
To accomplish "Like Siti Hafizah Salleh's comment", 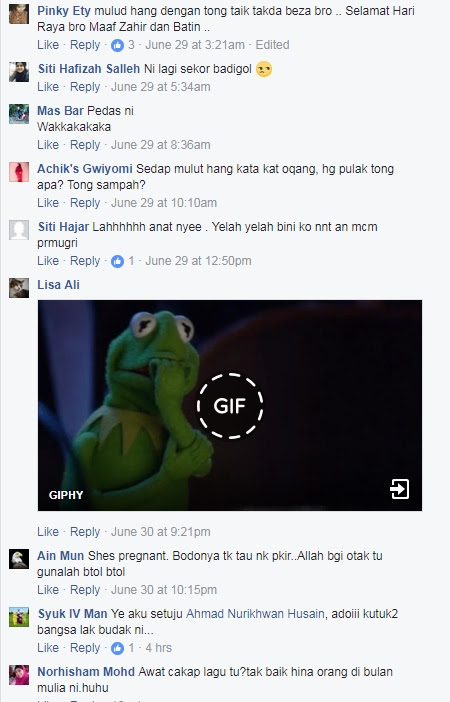I will (x=48, y=87).
